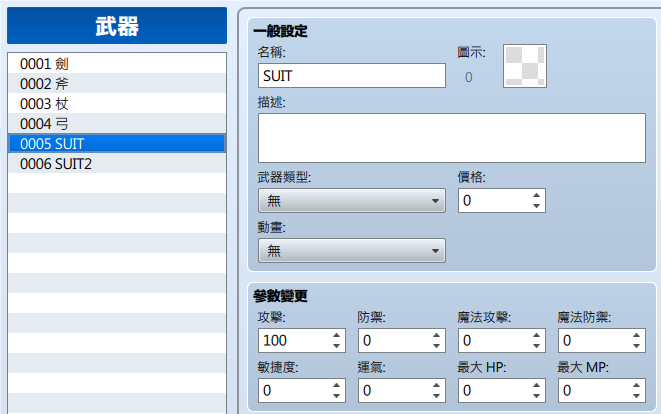Select weapon 0002 斧 in list
This screenshot has height=414, width=661.
point(117,83)
